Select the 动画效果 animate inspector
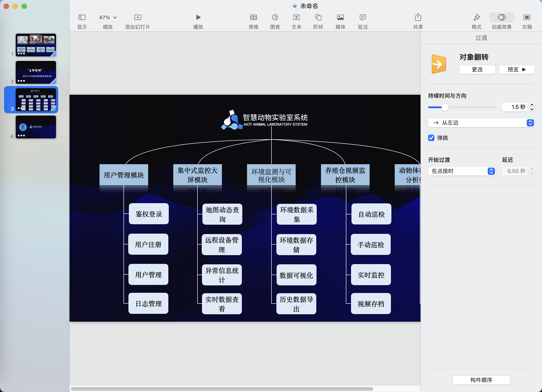Screen dimensions: 542x392 pos(502,17)
